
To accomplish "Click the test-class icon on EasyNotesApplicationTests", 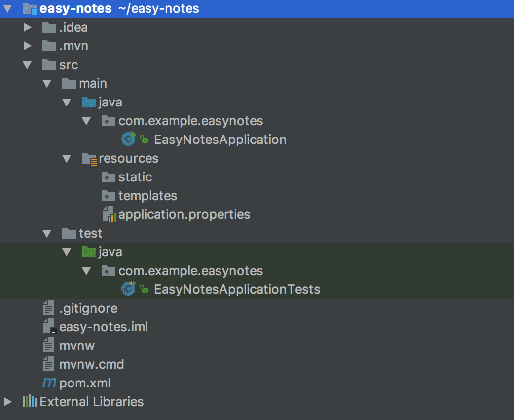I will point(128,289).
